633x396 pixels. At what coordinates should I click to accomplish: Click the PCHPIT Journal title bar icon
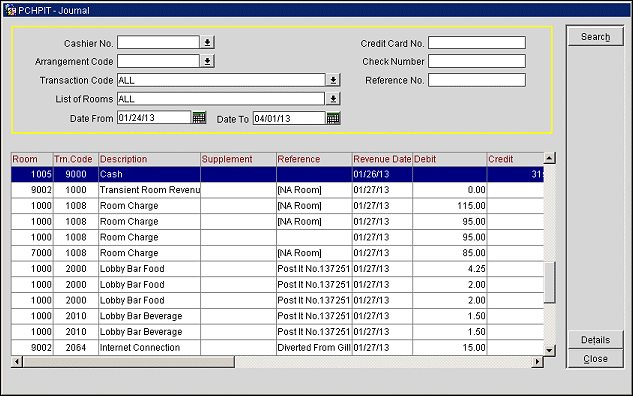tap(10, 10)
